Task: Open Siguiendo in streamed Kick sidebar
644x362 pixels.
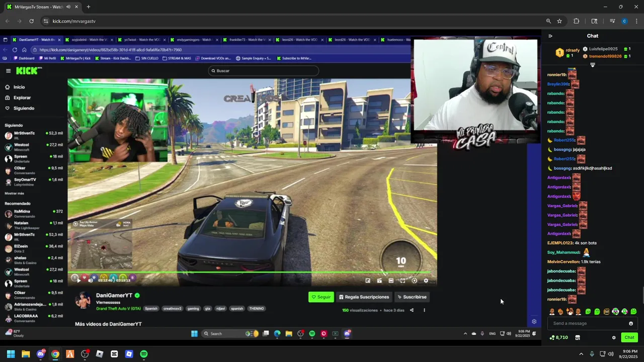Action: tap(20, 108)
